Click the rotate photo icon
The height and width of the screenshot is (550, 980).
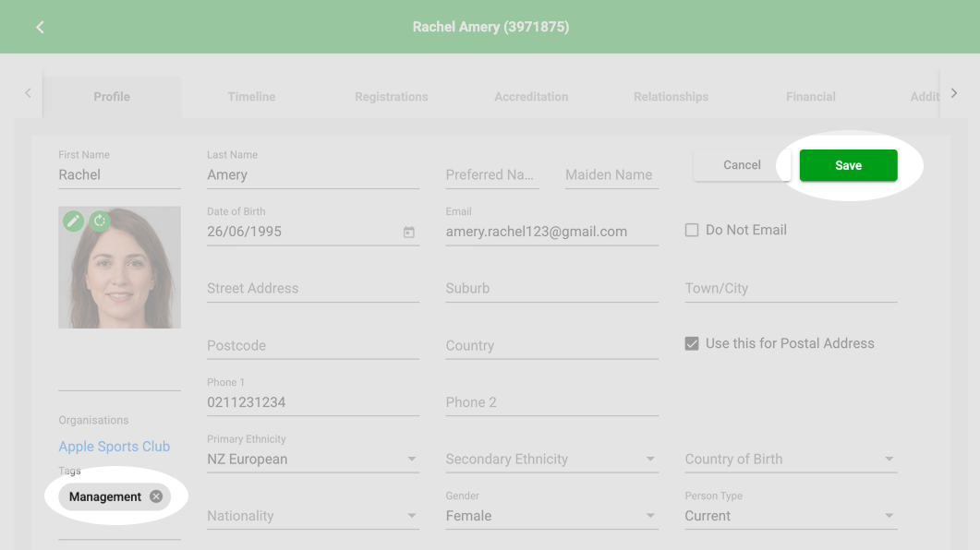tap(100, 221)
